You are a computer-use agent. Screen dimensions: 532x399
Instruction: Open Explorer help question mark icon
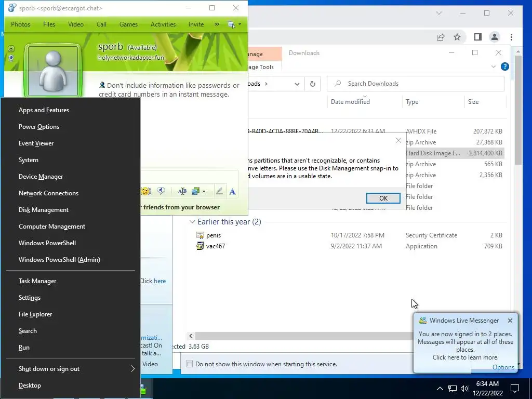505,67
